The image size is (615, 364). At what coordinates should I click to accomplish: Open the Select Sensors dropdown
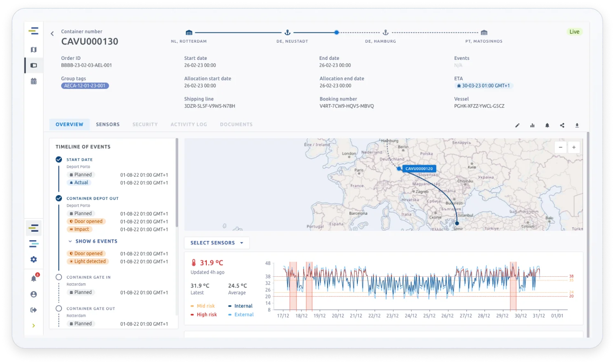(x=217, y=243)
